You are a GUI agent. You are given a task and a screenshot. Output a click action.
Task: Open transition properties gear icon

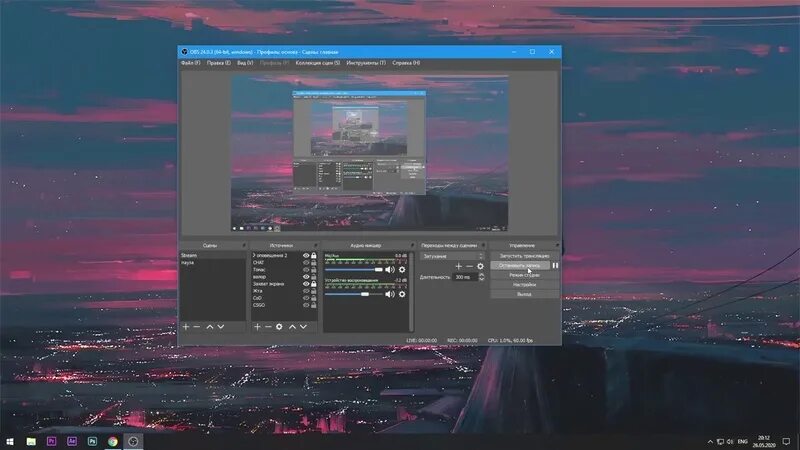pyautogui.click(x=480, y=266)
